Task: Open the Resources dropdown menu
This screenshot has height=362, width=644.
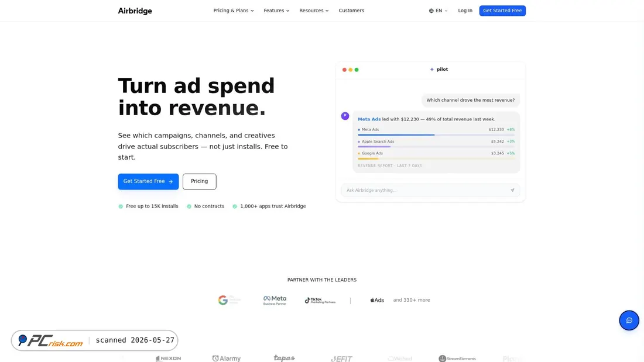Action: pyautogui.click(x=314, y=11)
